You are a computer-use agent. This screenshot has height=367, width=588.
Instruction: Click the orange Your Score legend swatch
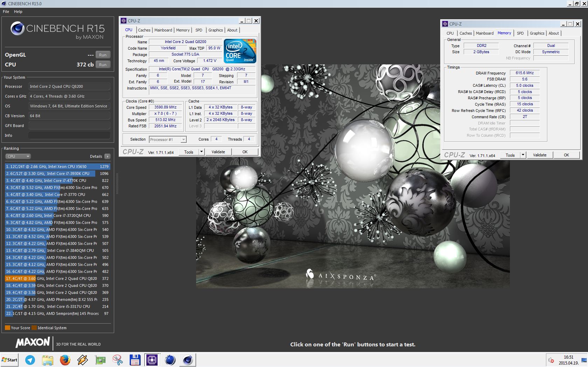pos(7,328)
